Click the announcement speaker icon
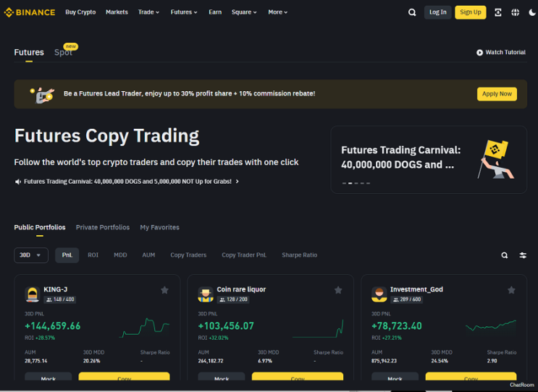 coord(18,182)
